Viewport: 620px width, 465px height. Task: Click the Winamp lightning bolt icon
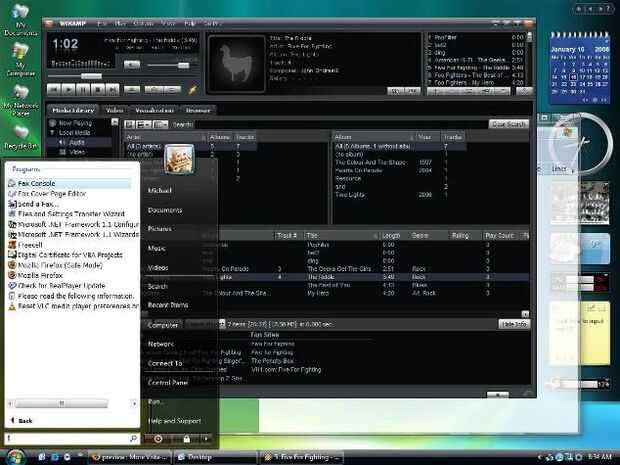tap(193, 89)
